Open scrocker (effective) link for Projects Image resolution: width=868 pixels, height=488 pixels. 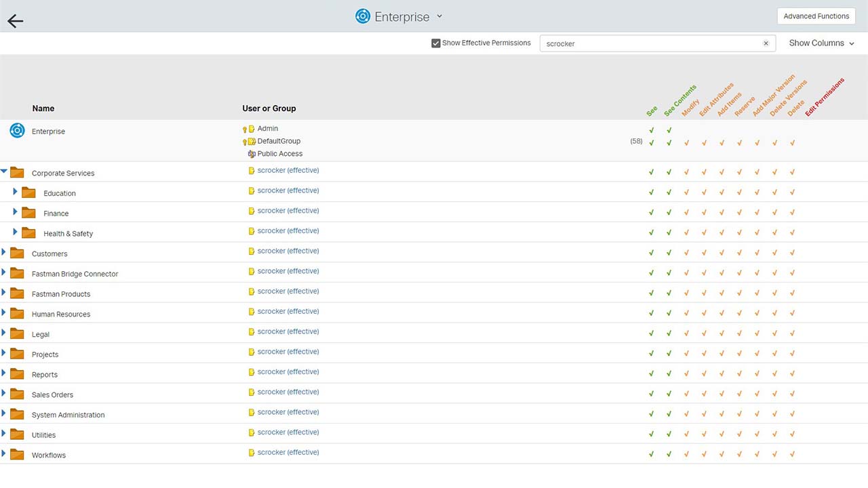288,352
